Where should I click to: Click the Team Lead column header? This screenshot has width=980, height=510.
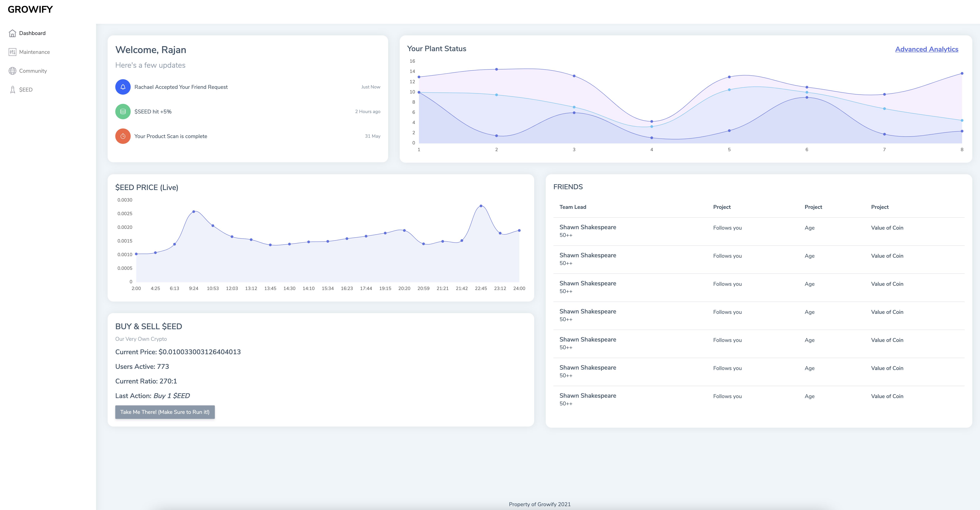coord(573,207)
